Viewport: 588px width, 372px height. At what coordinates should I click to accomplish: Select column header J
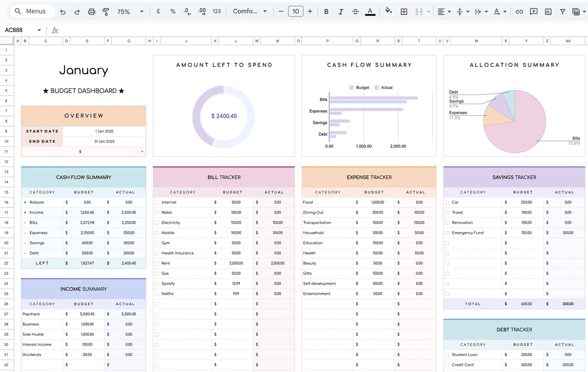click(186, 41)
